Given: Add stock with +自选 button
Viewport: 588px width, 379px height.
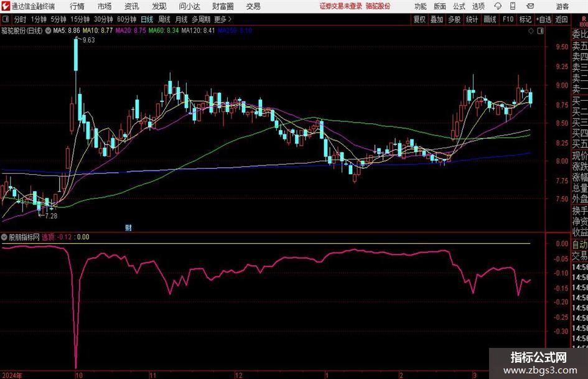Looking at the screenshot, I should click(543, 19).
